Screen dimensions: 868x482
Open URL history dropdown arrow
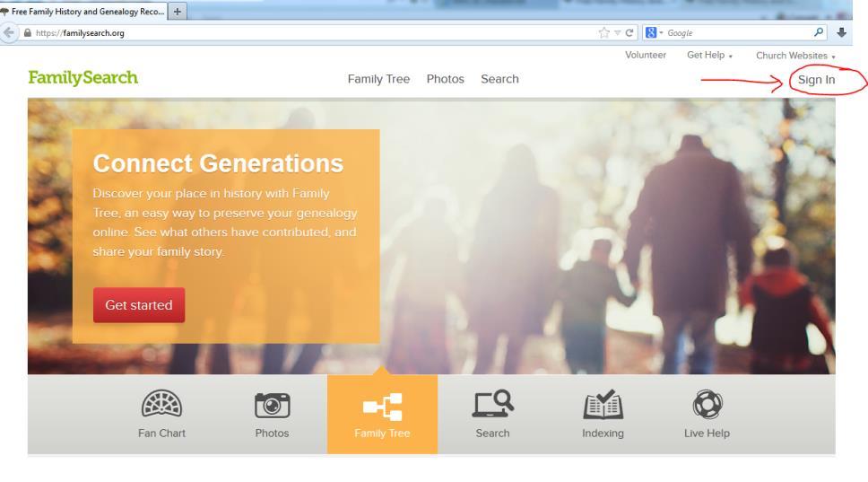click(x=617, y=32)
